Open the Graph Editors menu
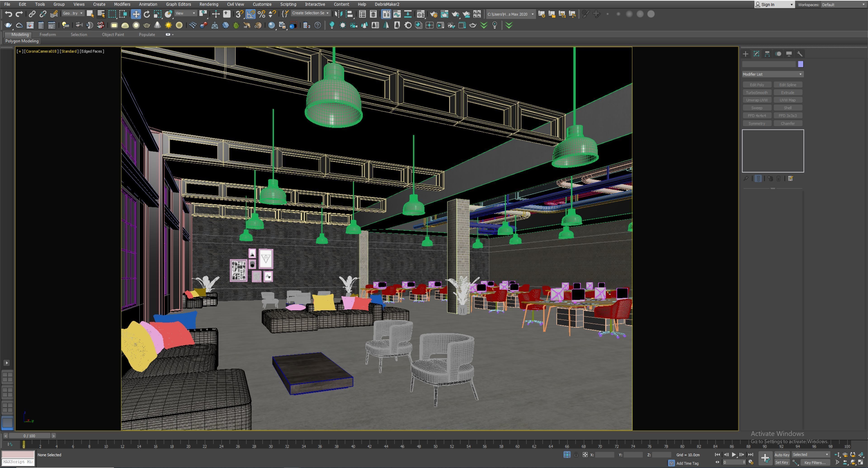This screenshot has height=468, width=868. [178, 4]
